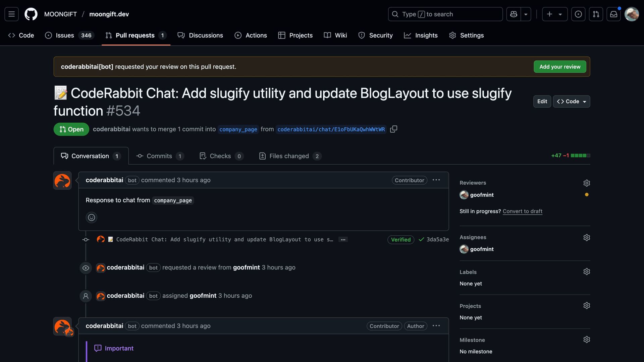Switch to the Files changed tab
Image resolution: width=644 pixels, height=362 pixels.
(290, 156)
